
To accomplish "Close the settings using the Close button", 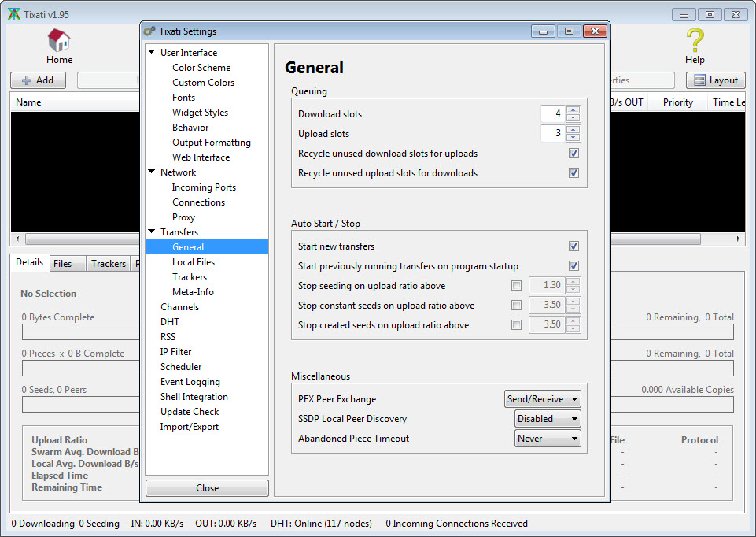I will click(x=207, y=487).
